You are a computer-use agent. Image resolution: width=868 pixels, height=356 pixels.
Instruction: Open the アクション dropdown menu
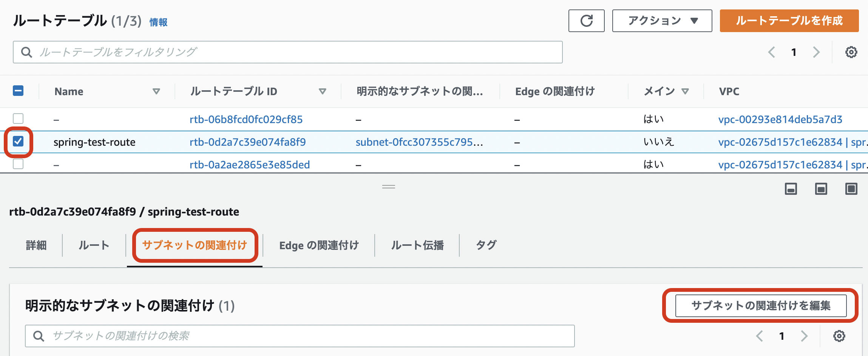point(662,21)
